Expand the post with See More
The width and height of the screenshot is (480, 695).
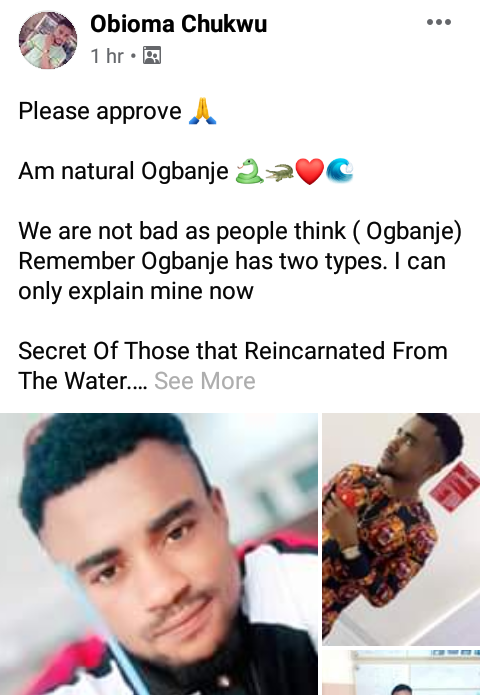coord(205,381)
